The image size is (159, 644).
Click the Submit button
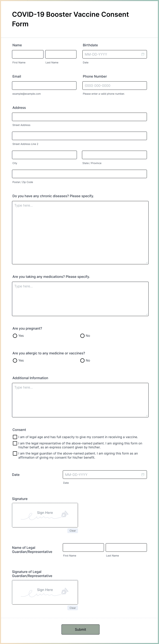coord(80,629)
